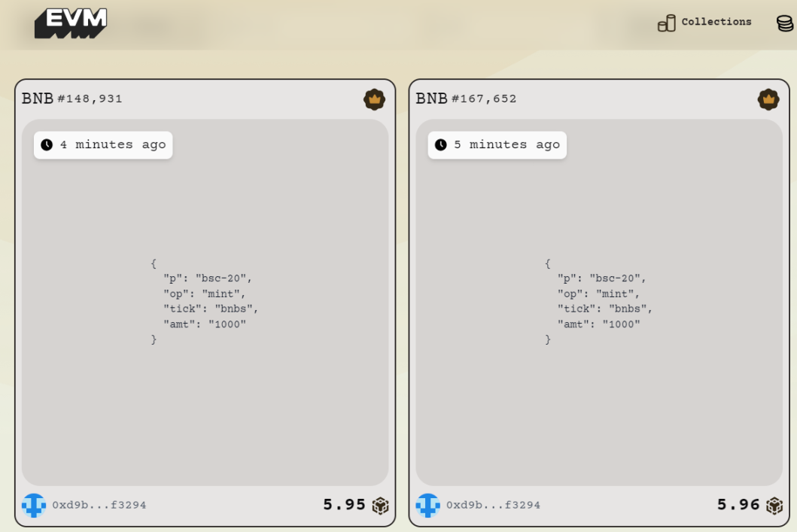Click clock icon beside "4 minutes ago"
This screenshot has height=532, width=797.
point(47,145)
